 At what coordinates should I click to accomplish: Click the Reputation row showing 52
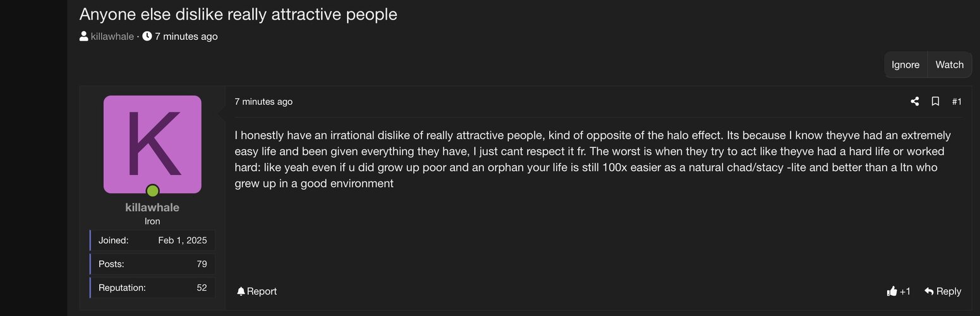pos(152,288)
